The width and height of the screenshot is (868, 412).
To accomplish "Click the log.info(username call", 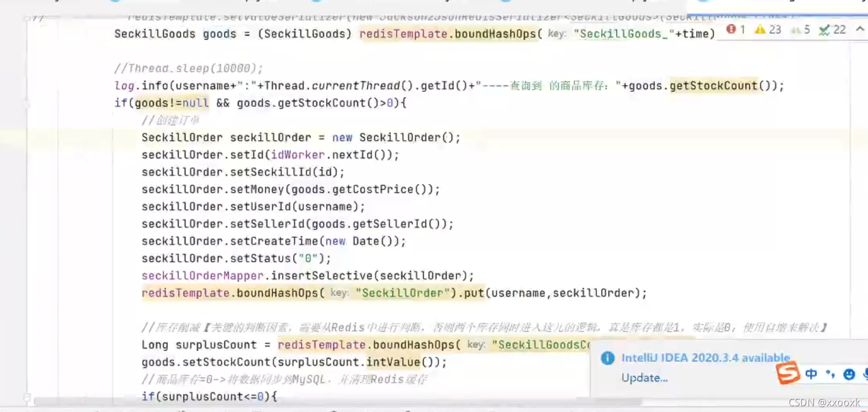I will pyautogui.click(x=174, y=86).
